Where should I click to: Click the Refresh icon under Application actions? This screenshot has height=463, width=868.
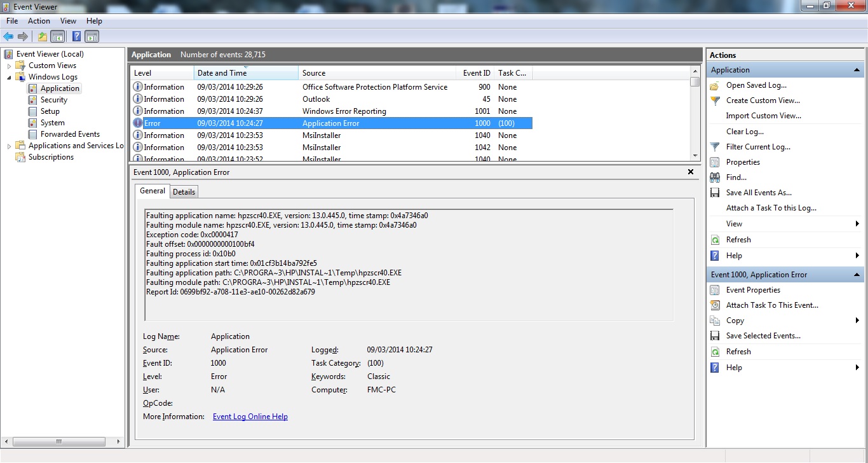click(x=715, y=240)
